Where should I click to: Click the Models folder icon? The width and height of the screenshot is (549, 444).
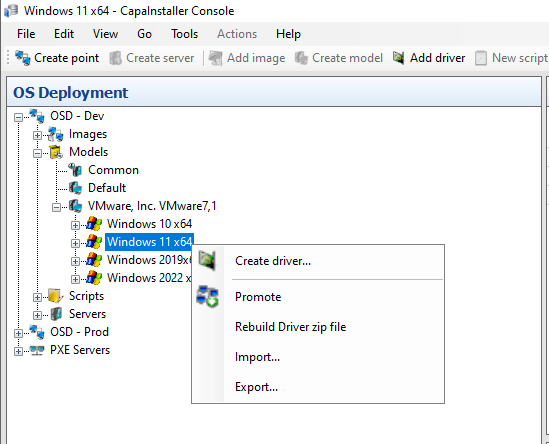[x=56, y=152]
